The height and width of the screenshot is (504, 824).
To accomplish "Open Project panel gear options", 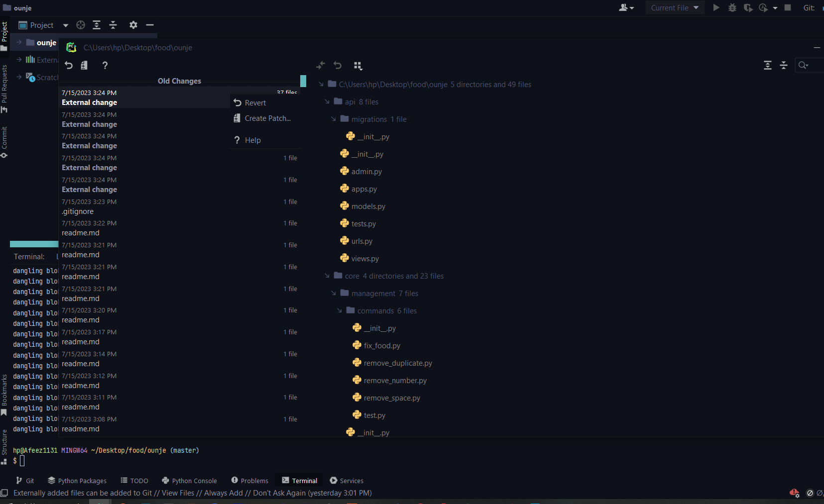I will (133, 25).
